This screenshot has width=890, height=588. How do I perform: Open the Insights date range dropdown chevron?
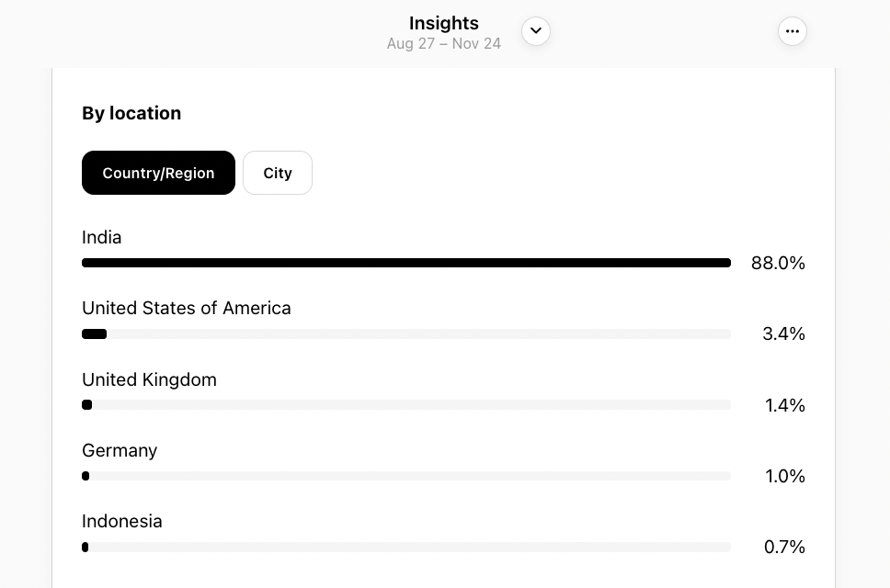click(536, 31)
